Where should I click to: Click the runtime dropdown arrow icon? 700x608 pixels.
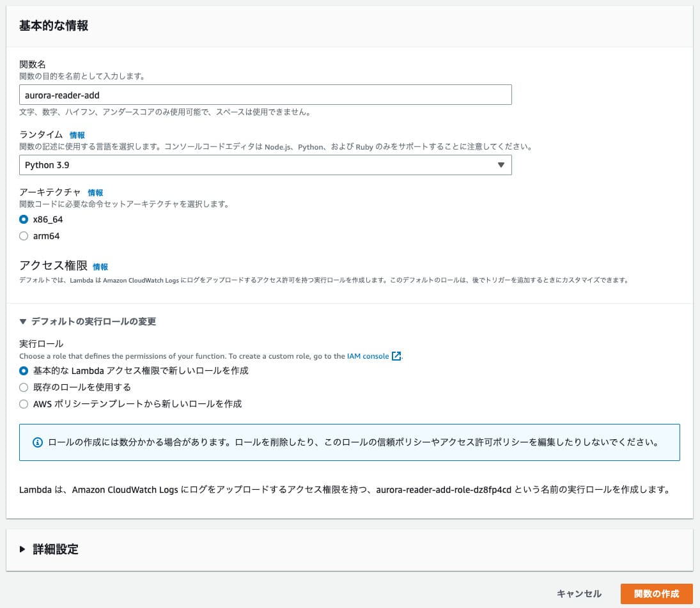coord(501,165)
